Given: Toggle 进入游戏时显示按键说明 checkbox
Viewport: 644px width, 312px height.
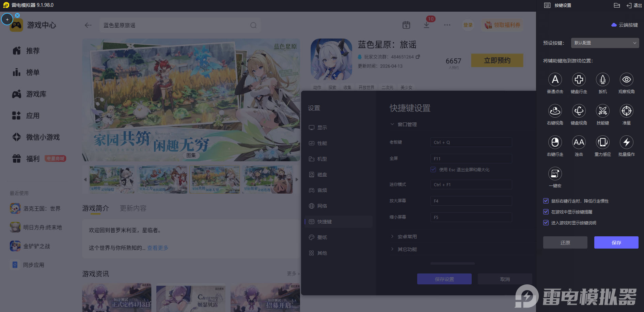Looking at the screenshot, I should click(546, 223).
